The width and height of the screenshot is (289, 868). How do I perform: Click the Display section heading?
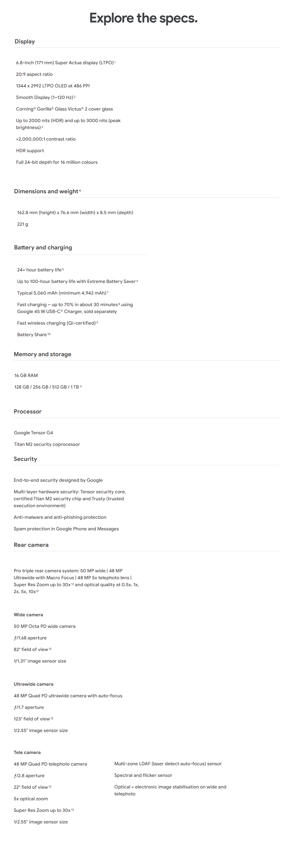pyautogui.click(x=25, y=41)
